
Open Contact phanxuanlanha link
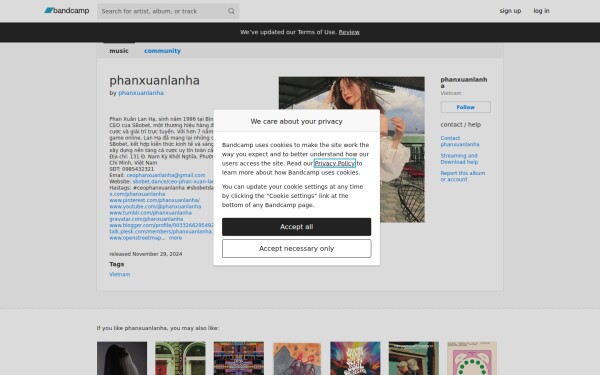coord(460,141)
